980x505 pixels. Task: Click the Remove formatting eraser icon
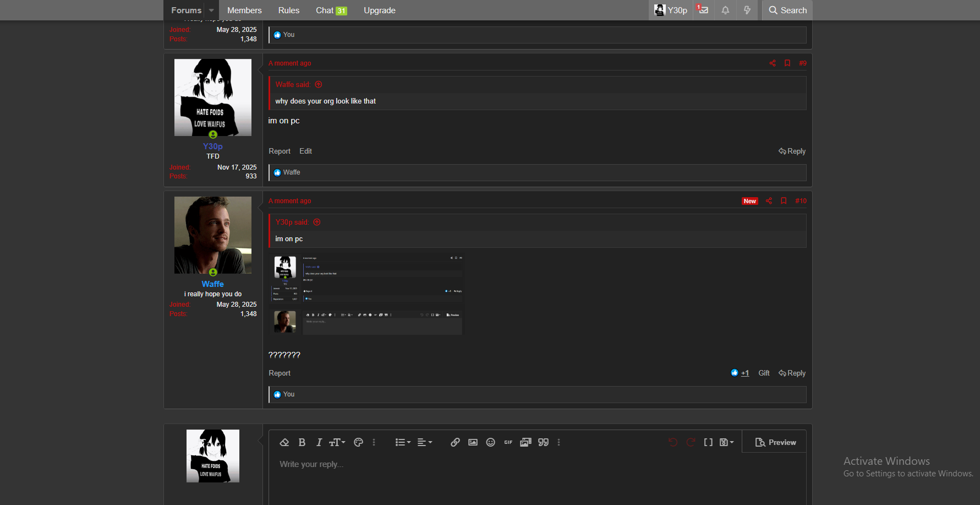click(x=284, y=442)
